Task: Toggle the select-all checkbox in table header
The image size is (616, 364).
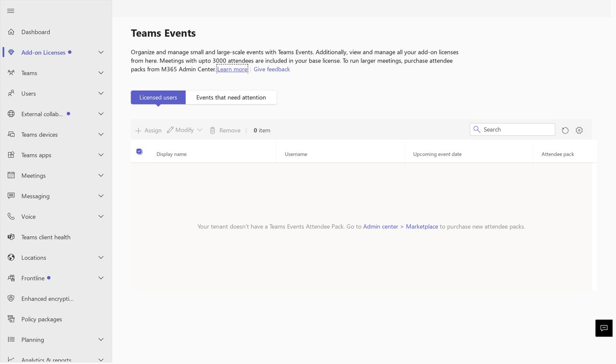Action: pyautogui.click(x=139, y=151)
